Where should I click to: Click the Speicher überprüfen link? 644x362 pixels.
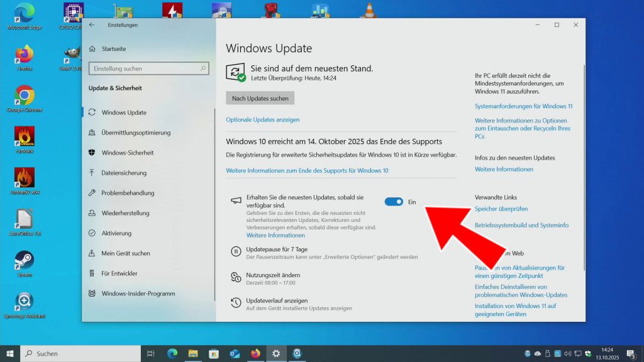coord(501,209)
